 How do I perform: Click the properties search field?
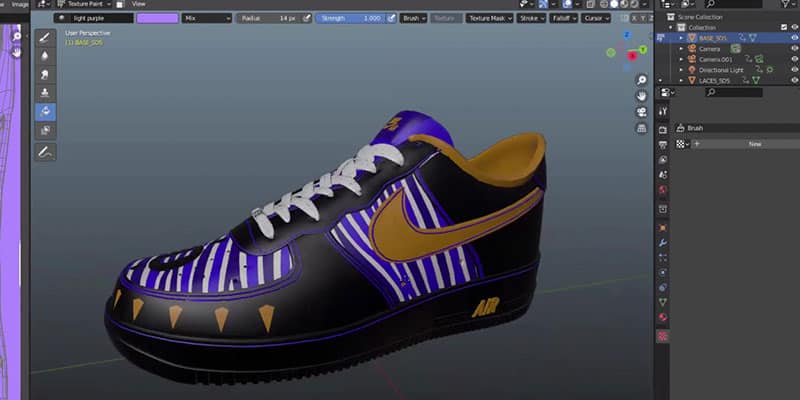734,92
